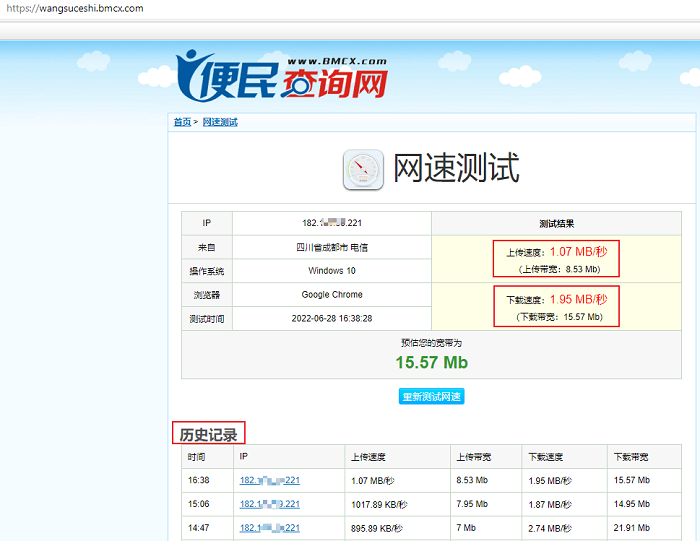Screen dimensions: 700x541
Task: Click the 下载带宽 column header in history table
Action: (630, 457)
